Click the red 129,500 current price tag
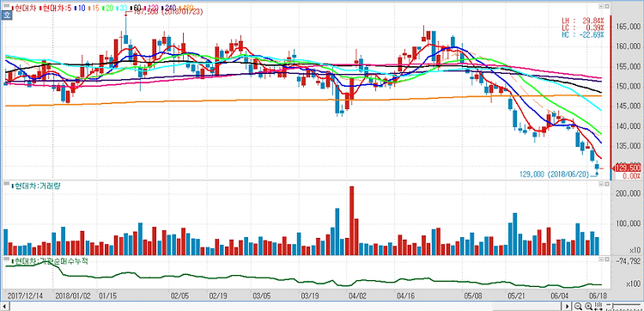The height and width of the screenshot is (311, 644). pyautogui.click(x=628, y=168)
